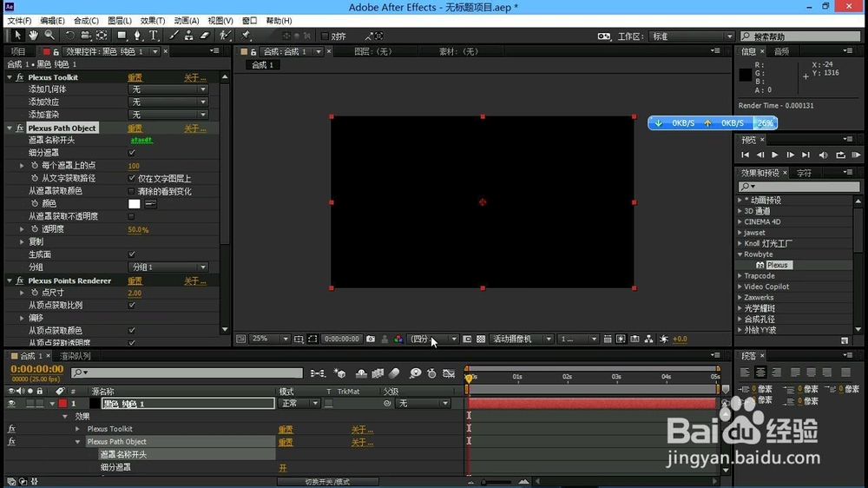Uncheck the 细分遮罩 checkbox

pyautogui.click(x=132, y=152)
